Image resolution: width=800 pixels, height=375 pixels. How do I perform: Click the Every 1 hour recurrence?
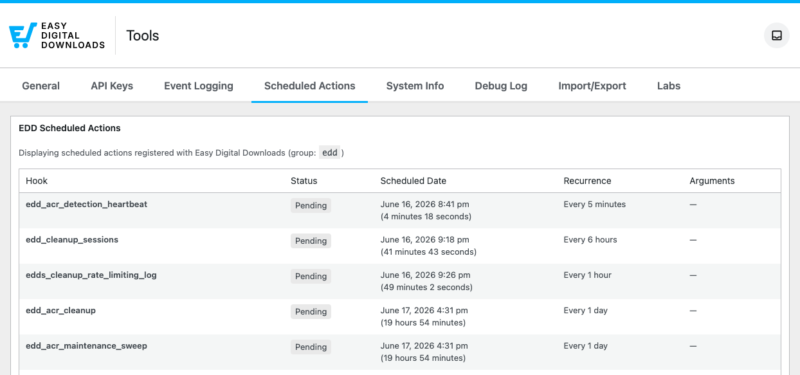[587, 275]
